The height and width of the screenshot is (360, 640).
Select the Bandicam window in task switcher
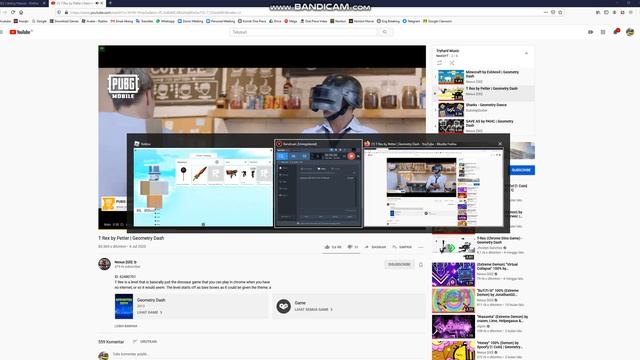(318, 184)
